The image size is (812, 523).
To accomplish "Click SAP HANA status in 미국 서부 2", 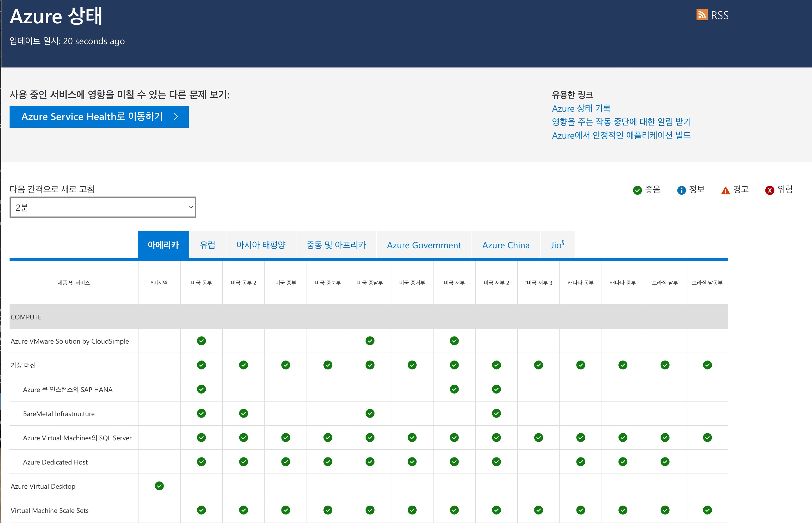I will pos(496,389).
